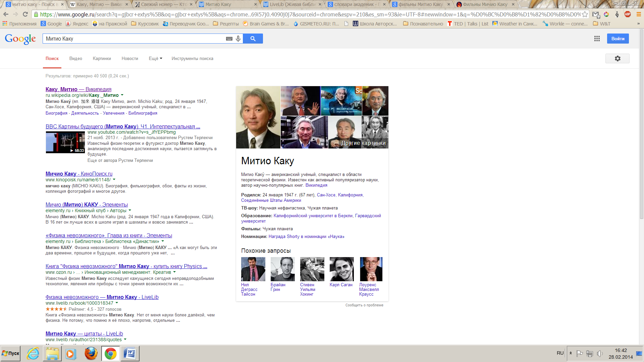
Task: Click the Войти sign-in button
Action: coord(618,39)
